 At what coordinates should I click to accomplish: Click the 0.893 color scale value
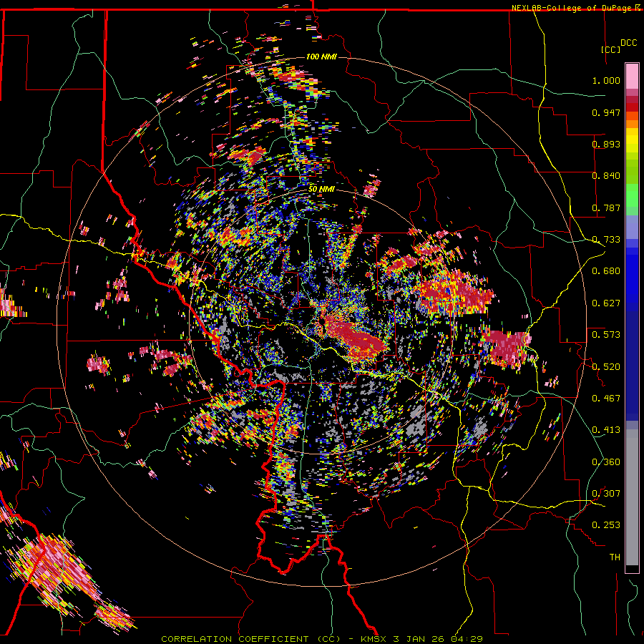606,144
